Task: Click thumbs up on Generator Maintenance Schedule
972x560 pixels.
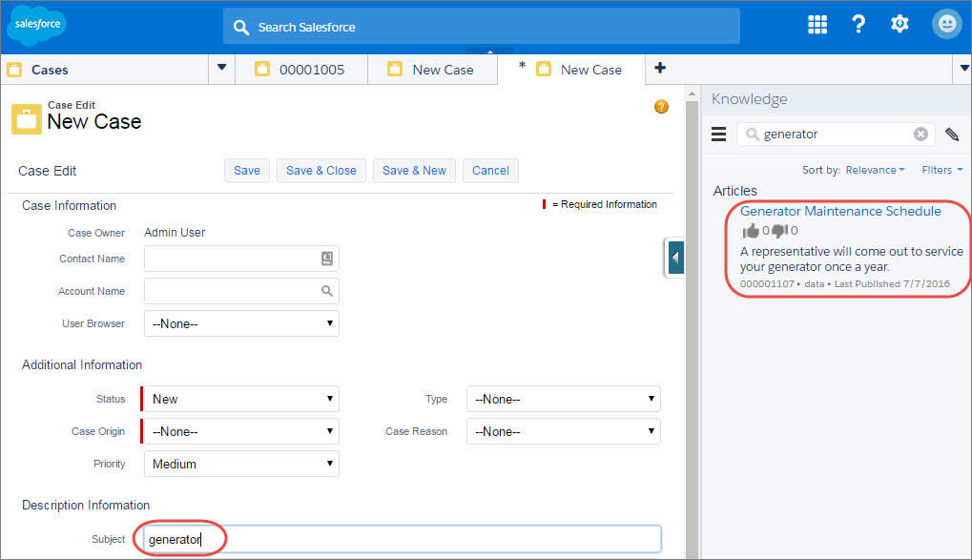Action: [751, 231]
